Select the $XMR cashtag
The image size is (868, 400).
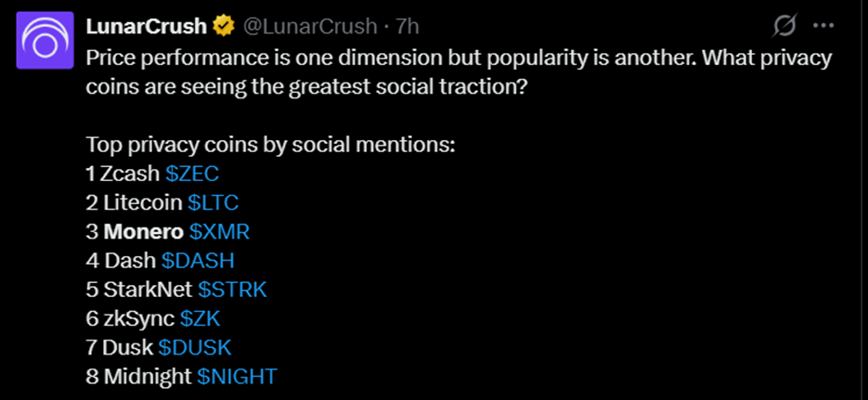pos(220,231)
